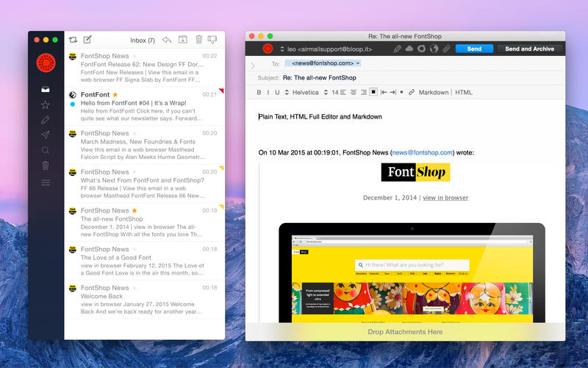
Task: Delete message via inbox toolbar trash icon
Action: [x=198, y=40]
